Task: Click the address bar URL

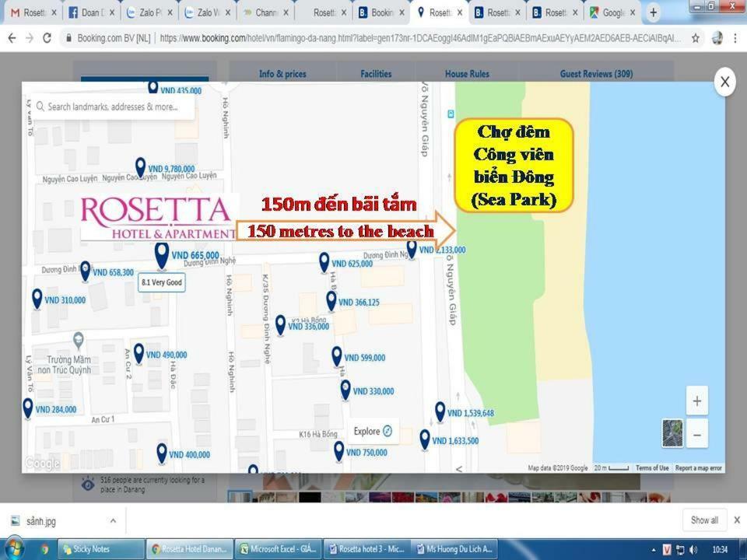Action: [419, 38]
